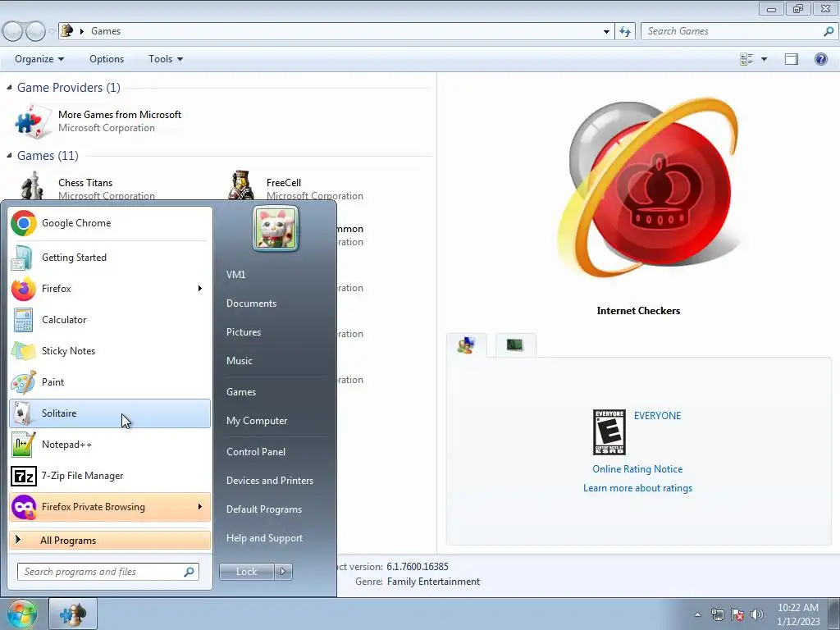Open address bar history dropdown
The width and height of the screenshot is (840, 630).
click(x=606, y=31)
